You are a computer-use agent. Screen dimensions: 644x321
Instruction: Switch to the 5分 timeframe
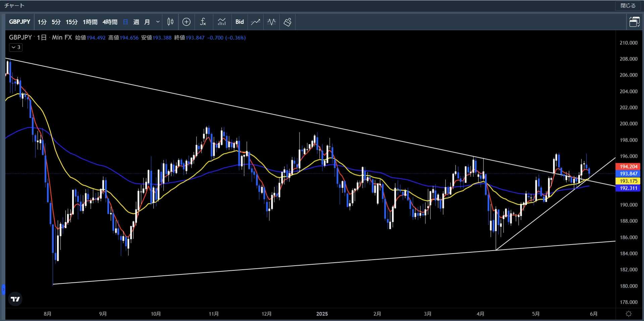pyautogui.click(x=56, y=22)
